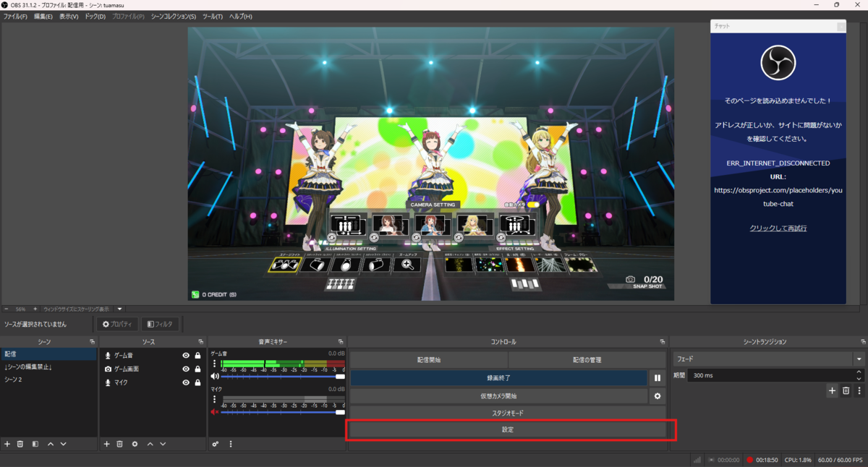Viewport: 868px width, 467px height.
Task: Adjust マイク volume slider
Action: tap(284, 412)
